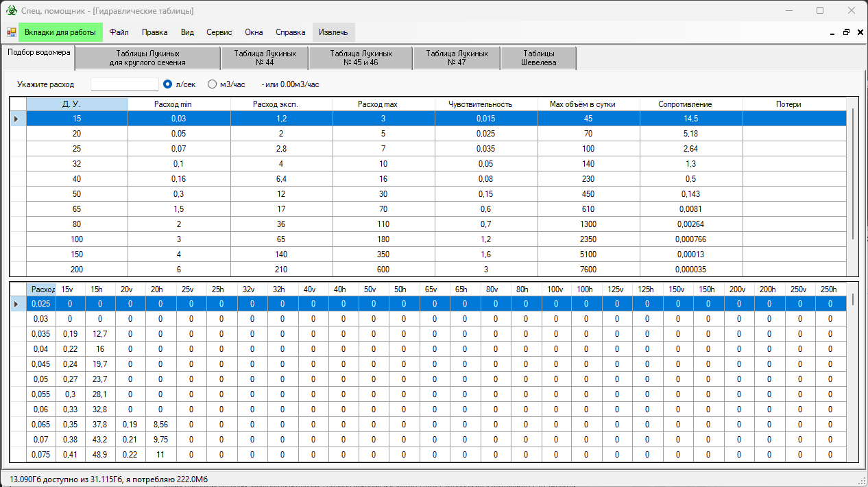Image resolution: width=868 pixels, height=487 pixels.
Task: Open the Файл menu
Action: [119, 32]
